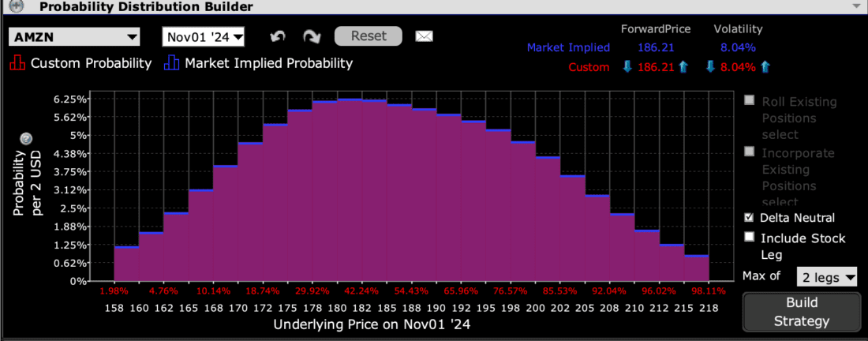
Task: Click the Market Implied Probability legend text
Action: point(268,63)
